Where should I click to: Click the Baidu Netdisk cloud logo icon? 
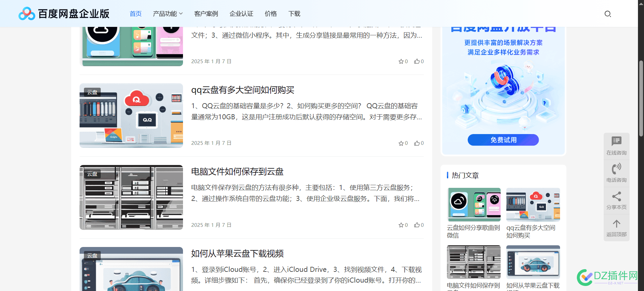[27, 13]
